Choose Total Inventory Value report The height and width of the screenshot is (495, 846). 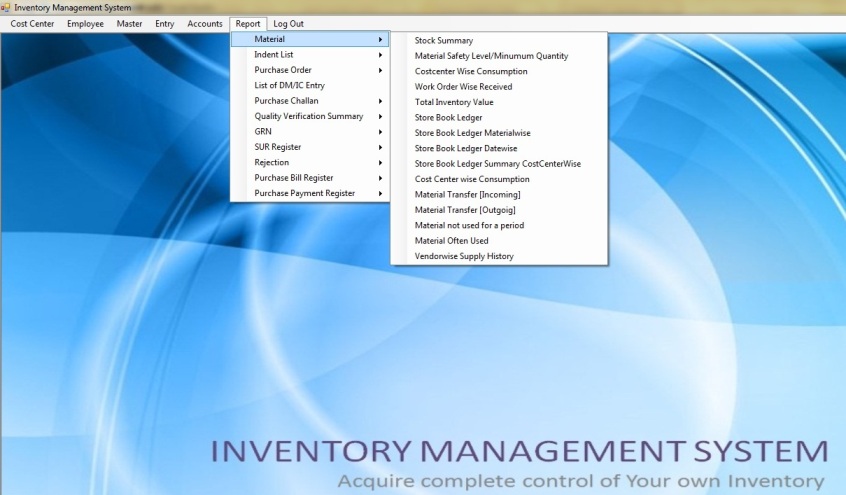click(x=454, y=102)
